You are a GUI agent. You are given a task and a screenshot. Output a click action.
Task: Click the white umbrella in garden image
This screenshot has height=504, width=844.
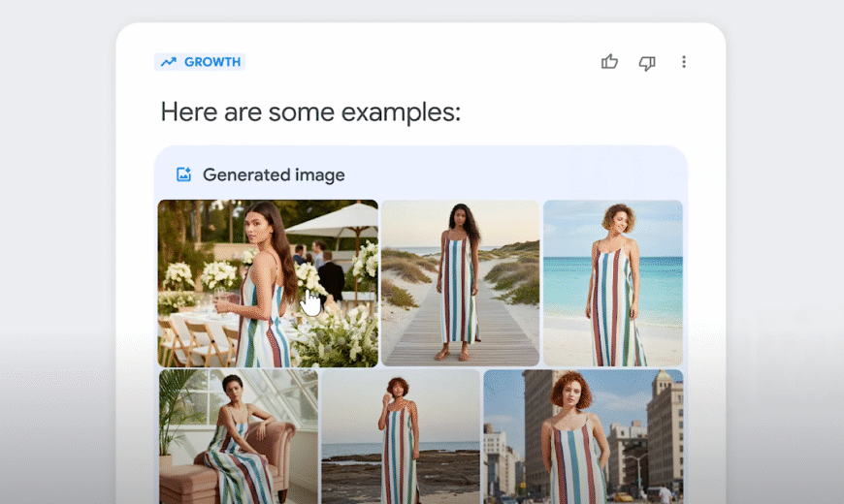point(335,220)
